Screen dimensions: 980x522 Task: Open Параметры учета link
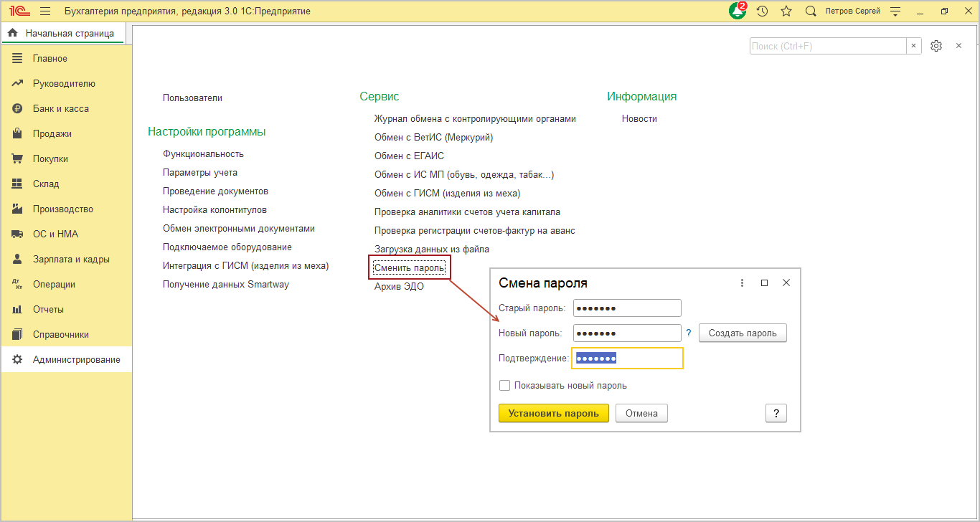200,173
